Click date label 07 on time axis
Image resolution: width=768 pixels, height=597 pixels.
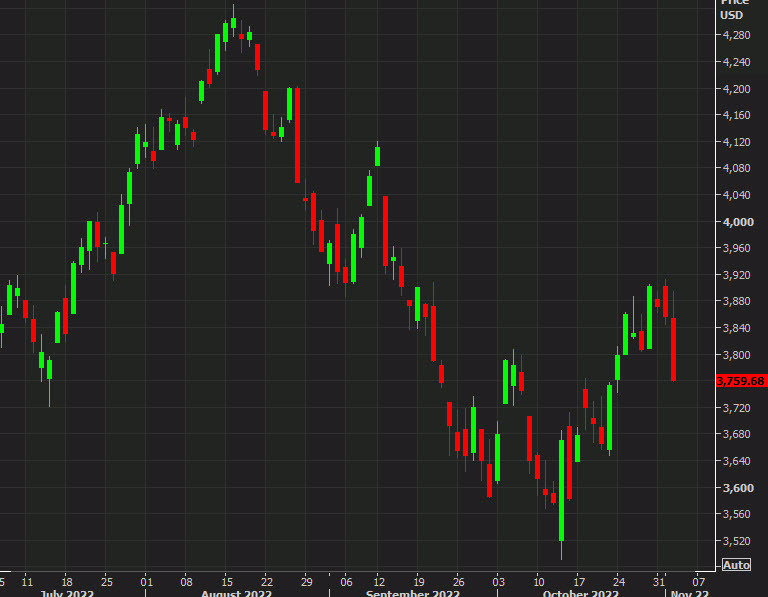(698, 582)
